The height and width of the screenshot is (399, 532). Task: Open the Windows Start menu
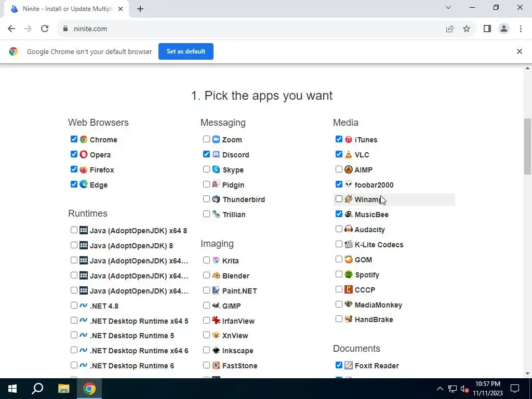click(12, 389)
